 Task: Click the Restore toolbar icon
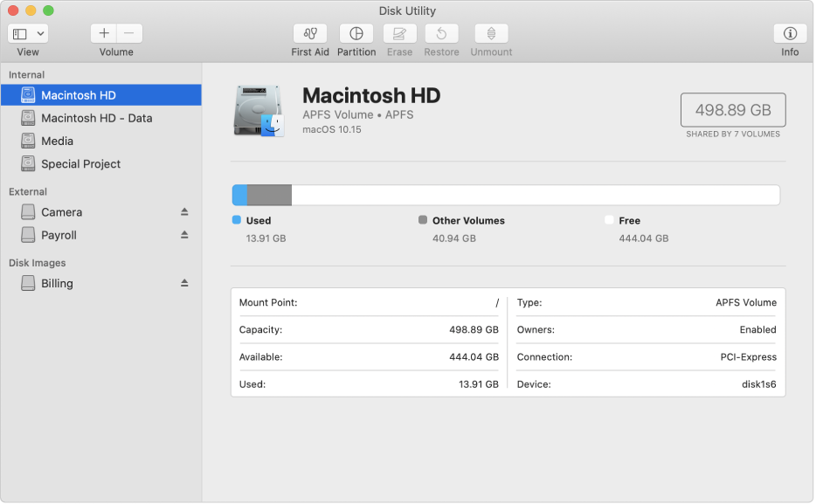[441, 34]
